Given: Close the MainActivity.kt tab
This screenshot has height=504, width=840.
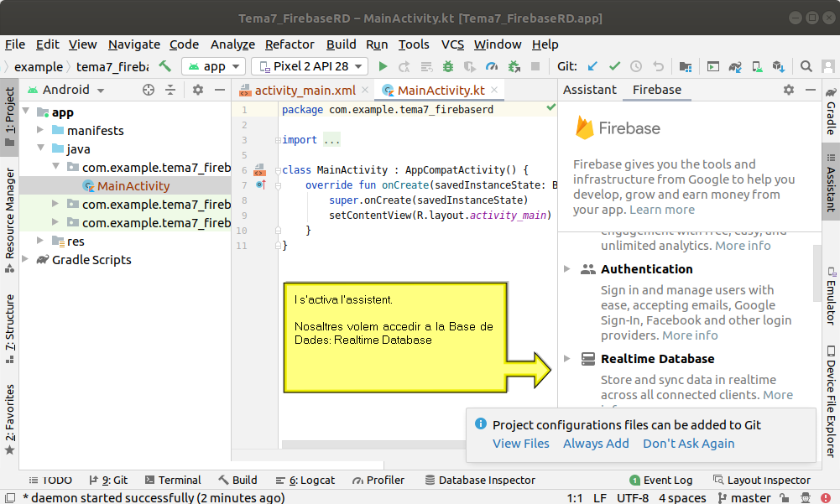Looking at the screenshot, I should 494,90.
